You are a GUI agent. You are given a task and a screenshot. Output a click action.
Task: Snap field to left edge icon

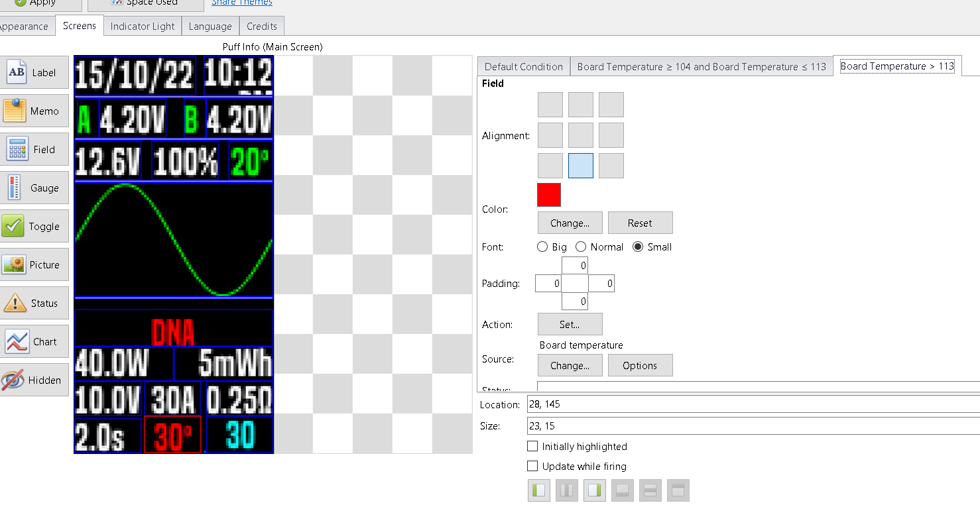[539, 491]
